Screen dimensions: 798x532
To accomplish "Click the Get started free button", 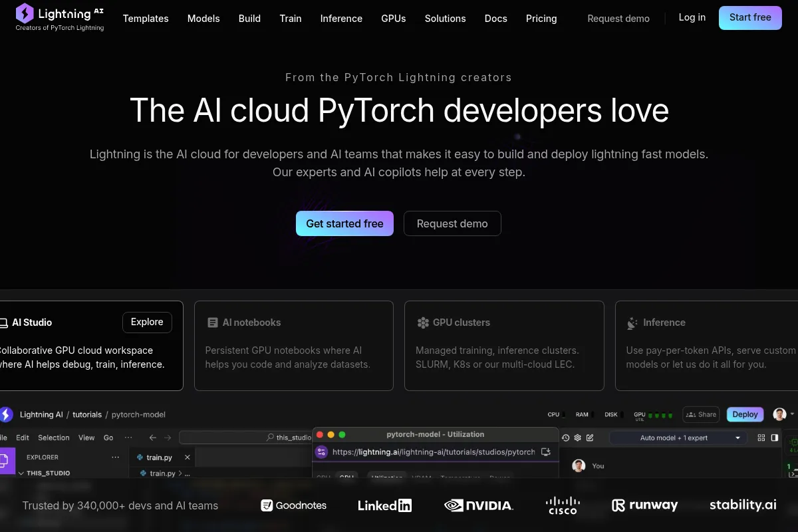I will click(344, 223).
